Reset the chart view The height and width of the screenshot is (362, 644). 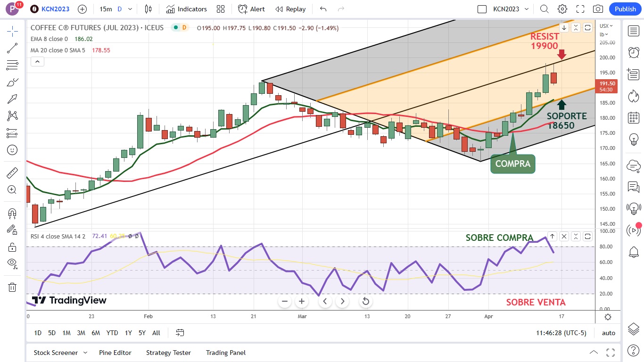[365, 301]
